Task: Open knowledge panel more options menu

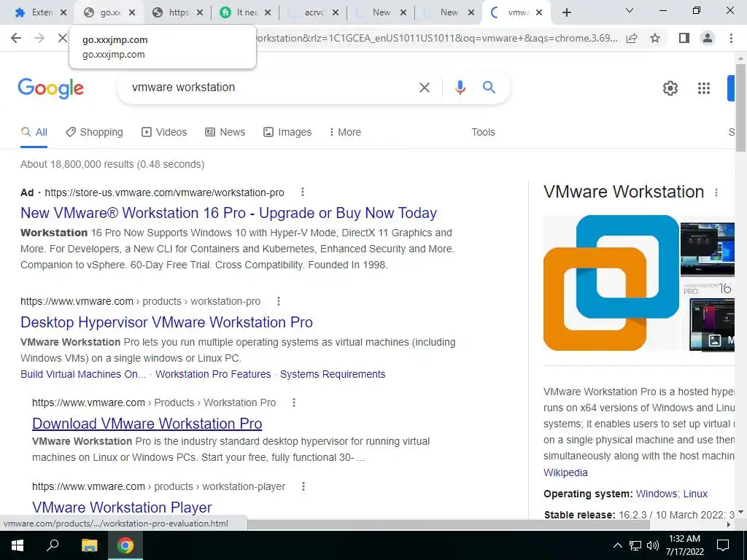Action: (716, 192)
